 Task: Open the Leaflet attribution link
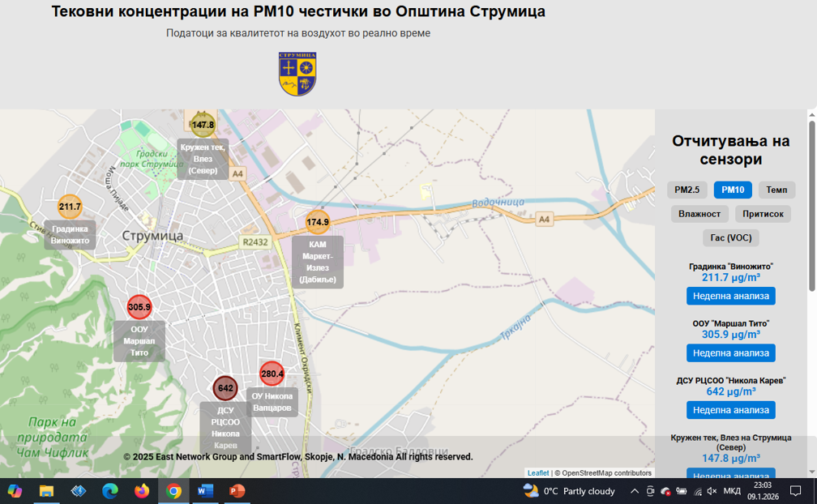click(x=538, y=473)
